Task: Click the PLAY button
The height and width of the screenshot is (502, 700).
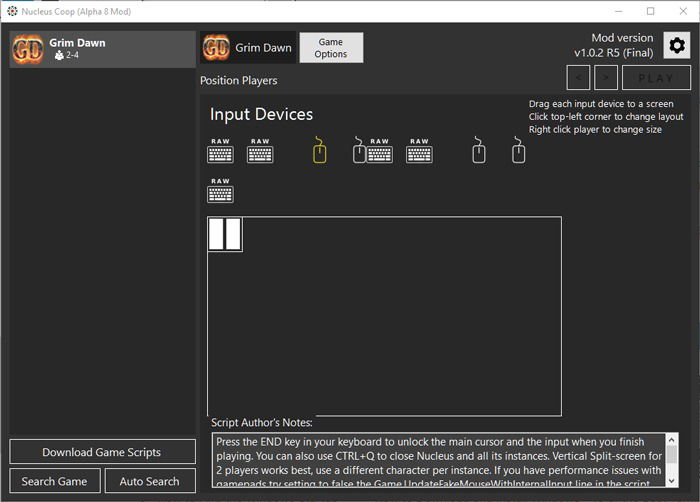Action: [x=656, y=78]
